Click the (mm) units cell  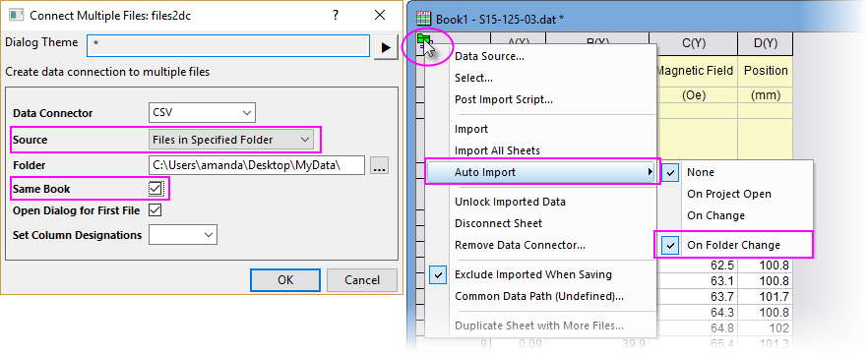click(x=766, y=95)
